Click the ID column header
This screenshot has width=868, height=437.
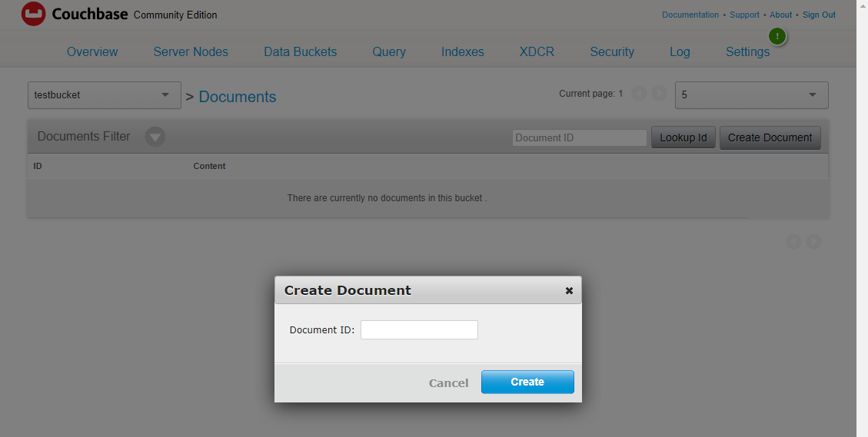(38, 166)
